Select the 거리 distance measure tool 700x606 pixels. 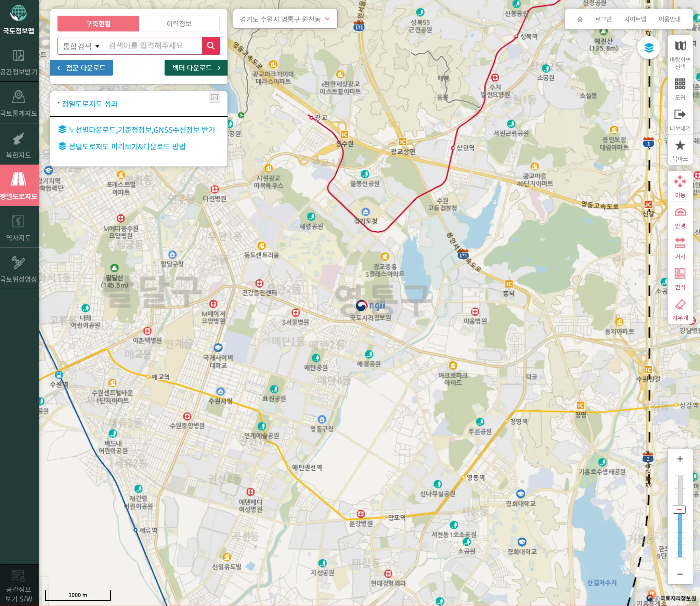tap(680, 248)
